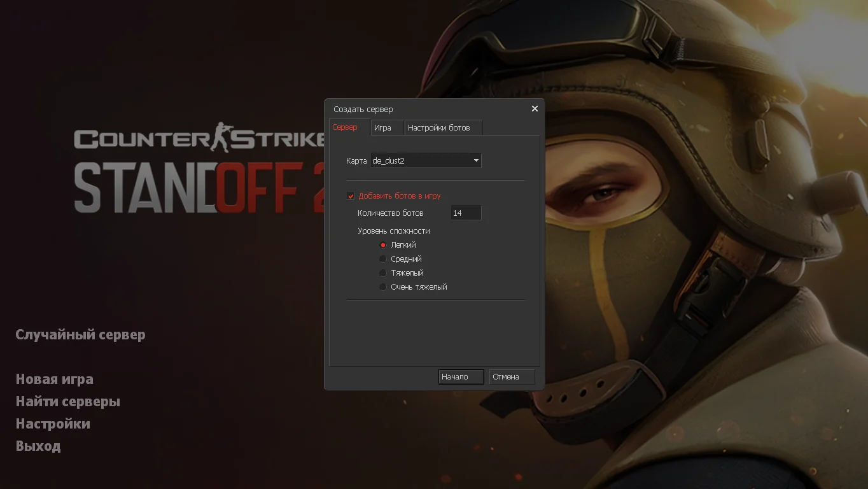This screenshot has width=868, height=489.
Task: Select Новая игра from main menu
Action: click(54, 379)
